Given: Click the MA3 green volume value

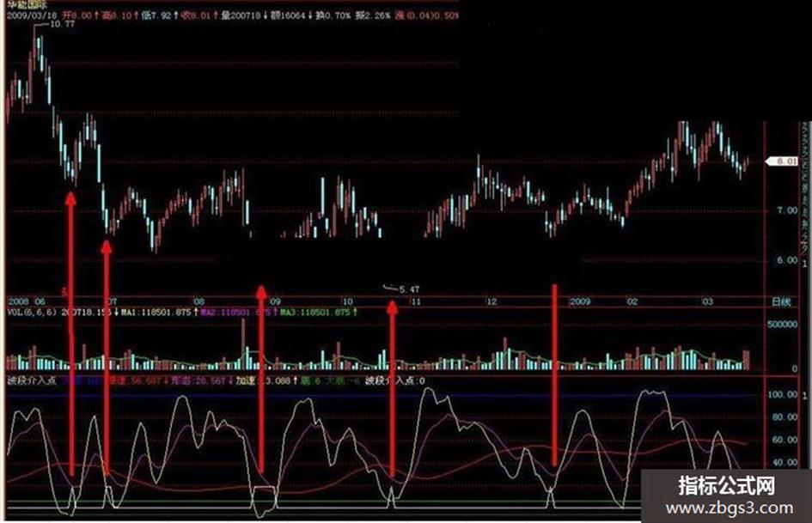Looking at the screenshot, I should 314,313.
